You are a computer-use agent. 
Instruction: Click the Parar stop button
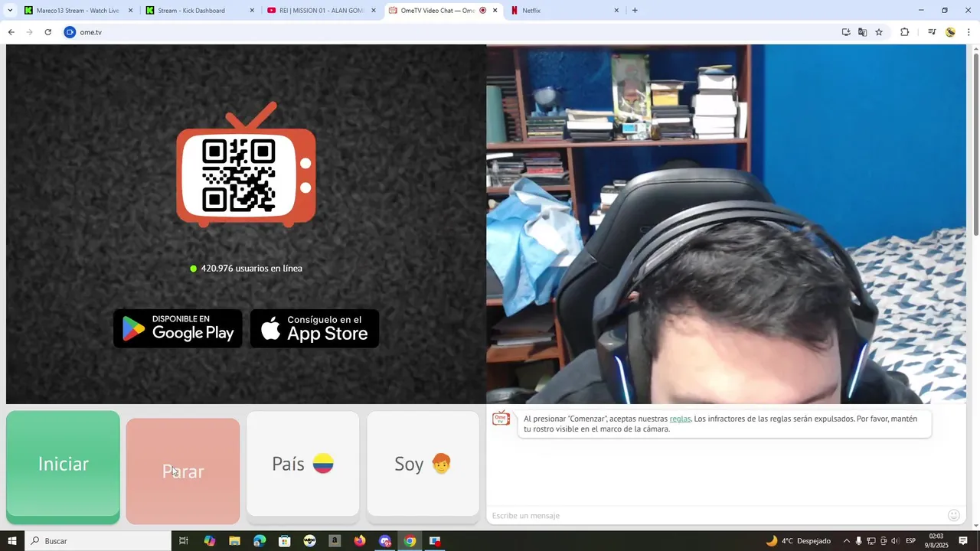183,471
